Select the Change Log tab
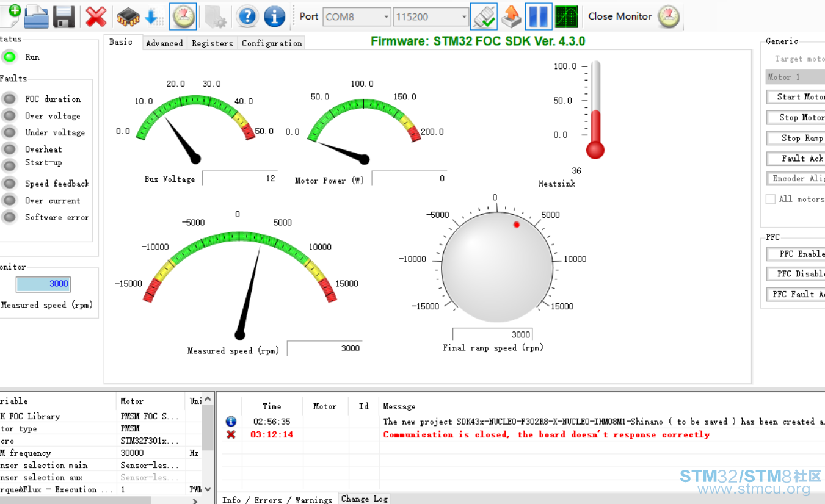 (365, 499)
